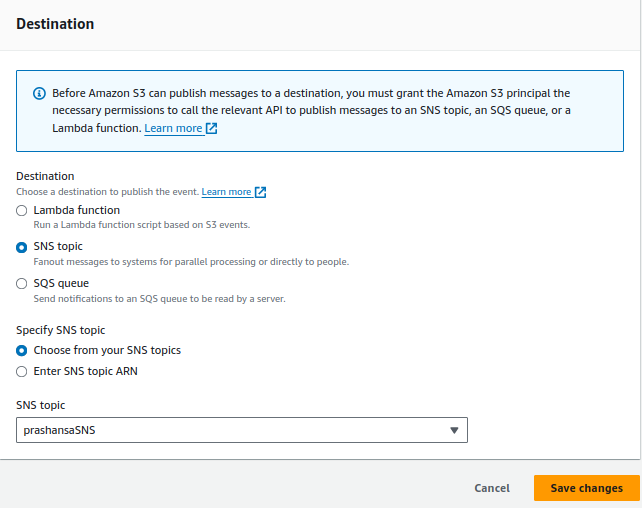This screenshot has height=508, width=642.
Task: Click external link icon after banner Learn more
Action: pyautogui.click(x=211, y=129)
